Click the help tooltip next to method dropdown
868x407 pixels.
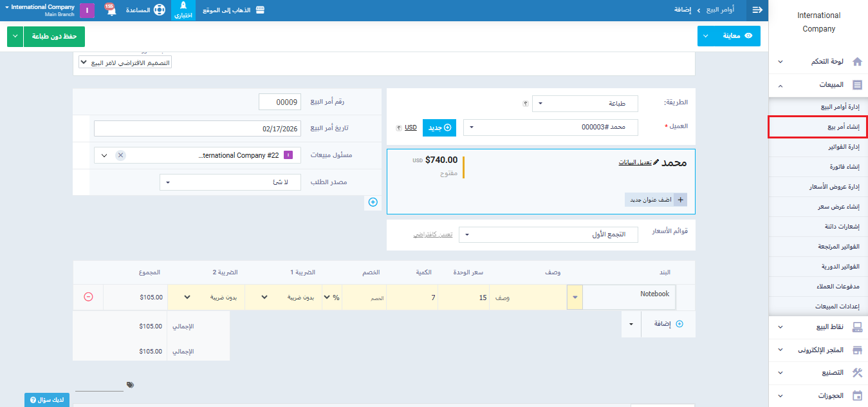click(x=525, y=104)
